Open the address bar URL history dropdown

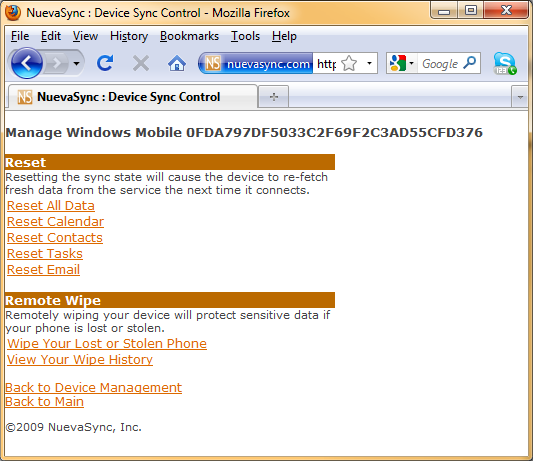click(369, 63)
